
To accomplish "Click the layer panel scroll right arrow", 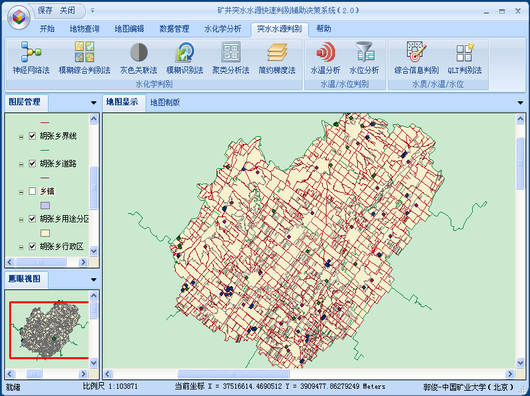I will click(x=83, y=262).
